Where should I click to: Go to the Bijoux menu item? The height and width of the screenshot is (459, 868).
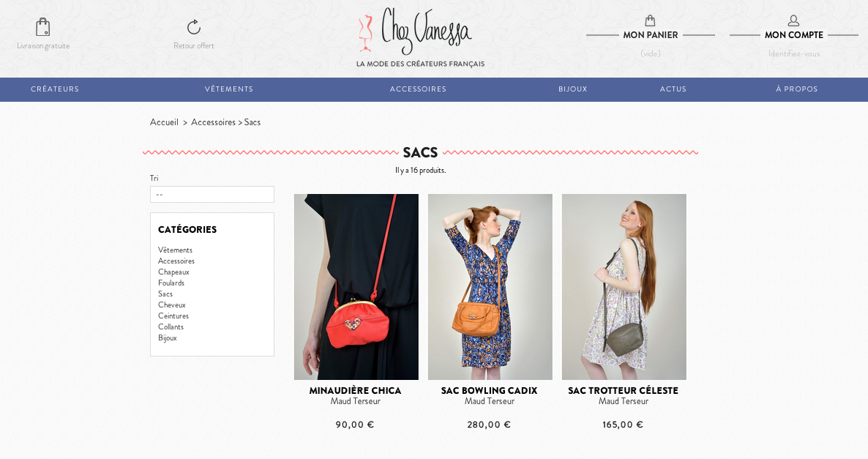pos(572,89)
